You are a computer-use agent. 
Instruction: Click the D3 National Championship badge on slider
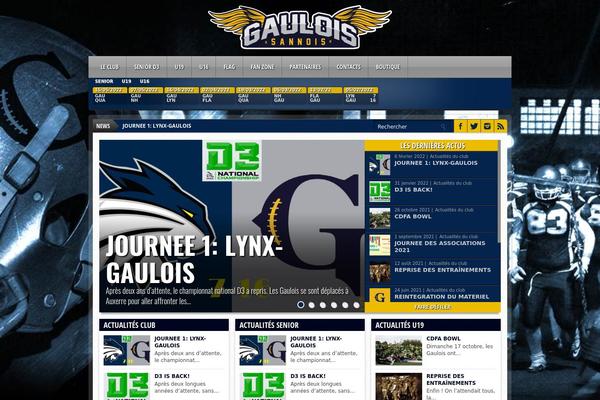[x=232, y=161]
